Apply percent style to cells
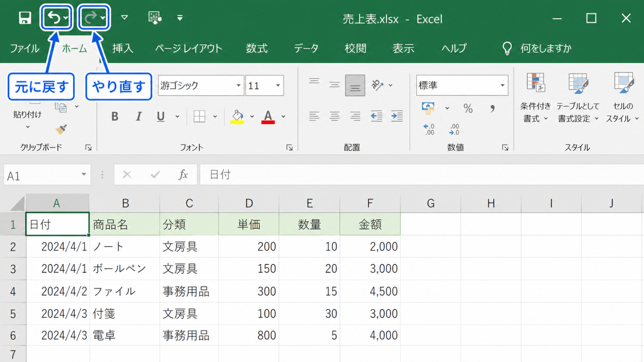The height and width of the screenshot is (362, 644). click(x=468, y=108)
